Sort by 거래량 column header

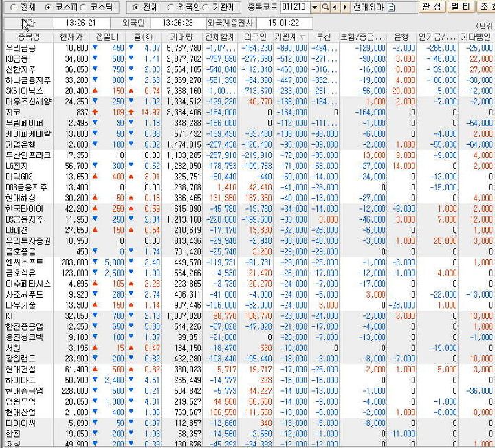(181, 37)
